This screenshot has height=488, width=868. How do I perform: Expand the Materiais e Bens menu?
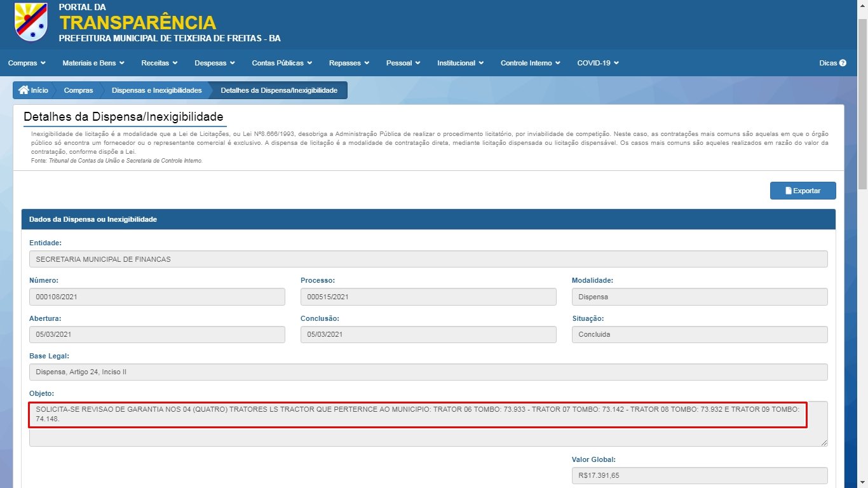tap(93, 63)
